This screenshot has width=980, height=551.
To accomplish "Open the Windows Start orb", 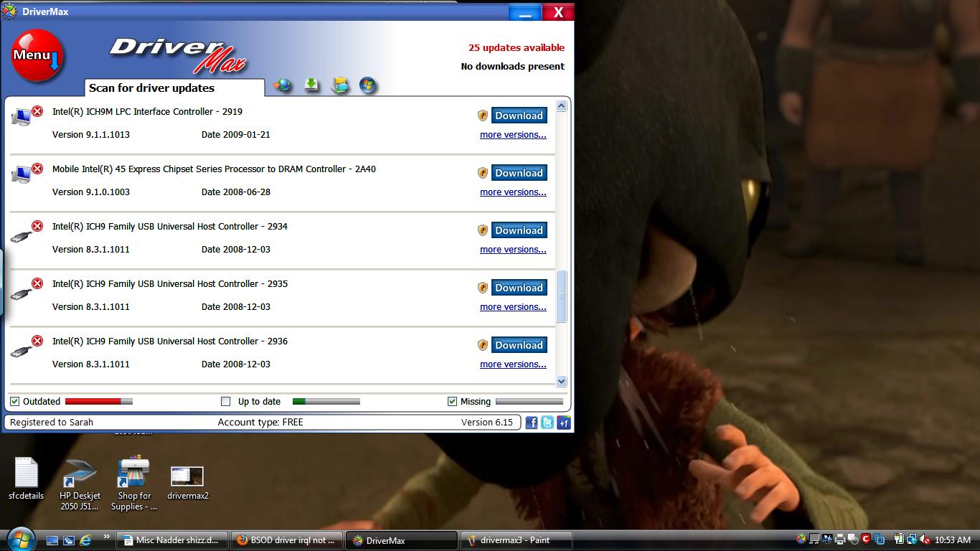I will 20,539.
